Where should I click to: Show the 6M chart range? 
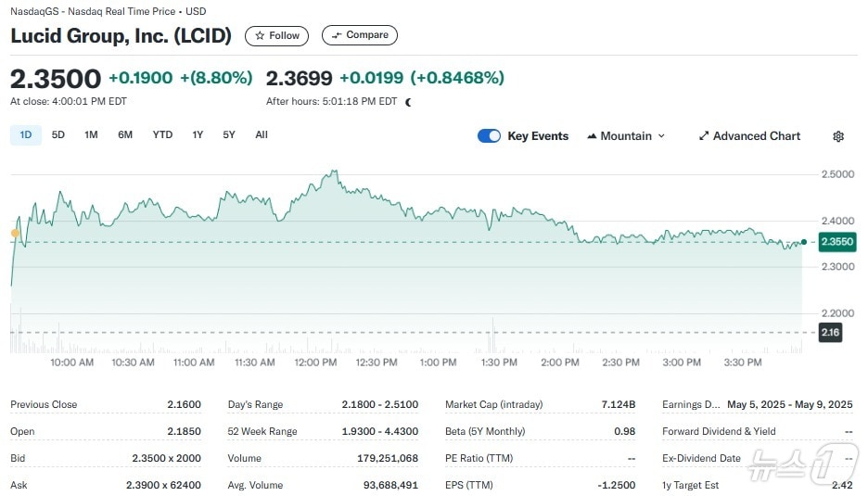click(x=125, y=135)
